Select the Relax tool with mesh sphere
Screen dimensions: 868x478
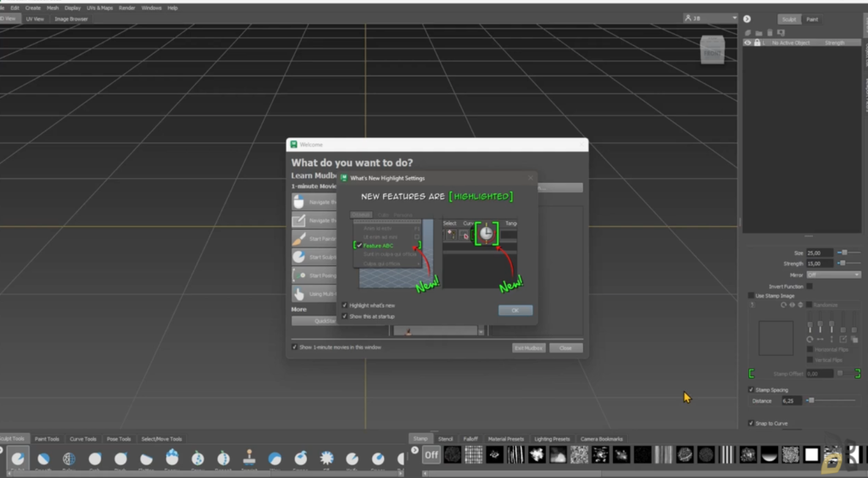point(70,458)
